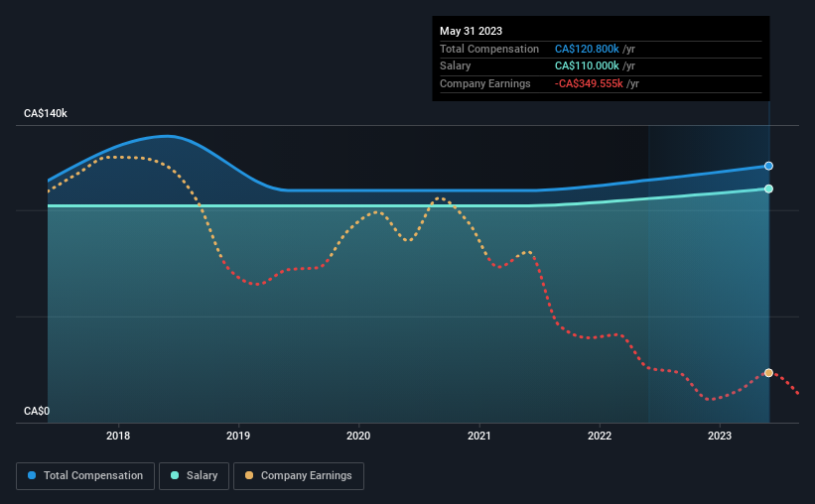Click the 2021 x-axis label
This screenshot has width=815, height=504.
click(478, 436)
